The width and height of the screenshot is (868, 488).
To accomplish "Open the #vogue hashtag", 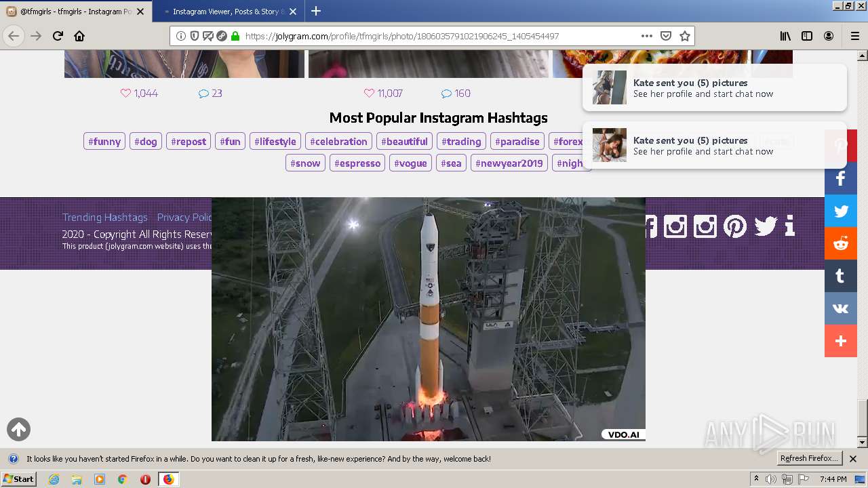I will click(x=410, y=163).
